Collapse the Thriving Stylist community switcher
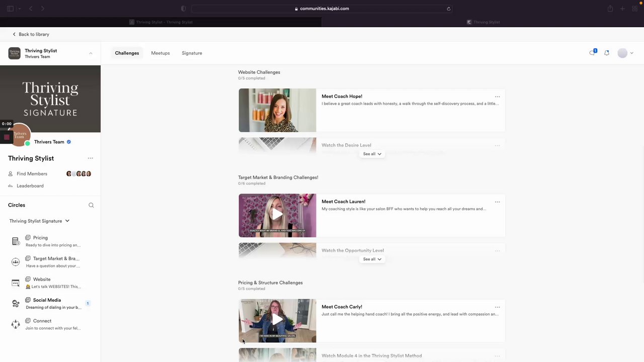644x362 pixels. click(x=91, y=53)
